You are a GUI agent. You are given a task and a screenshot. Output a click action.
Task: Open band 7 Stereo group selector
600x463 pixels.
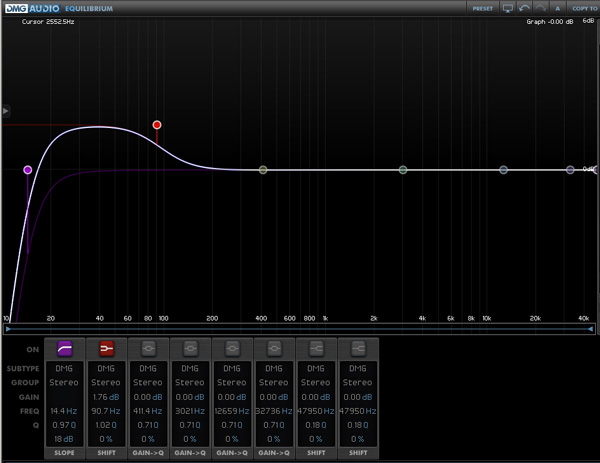click(x=316, y=383)
